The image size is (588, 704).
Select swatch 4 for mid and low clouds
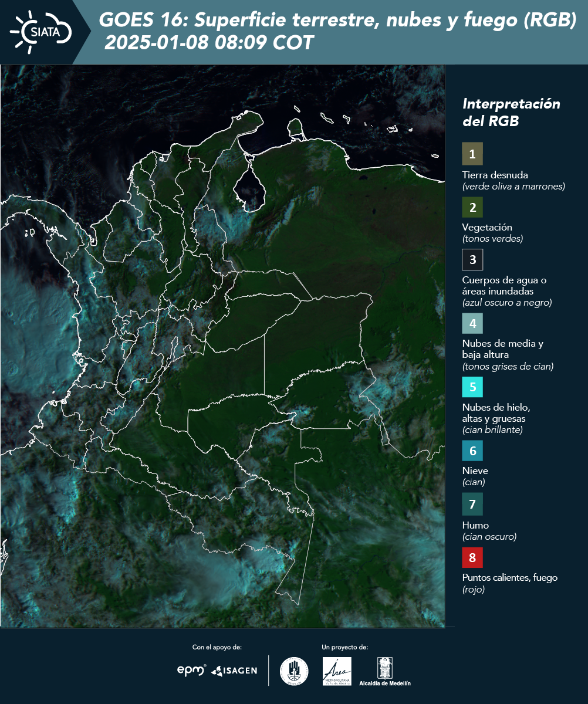(472, 323)
